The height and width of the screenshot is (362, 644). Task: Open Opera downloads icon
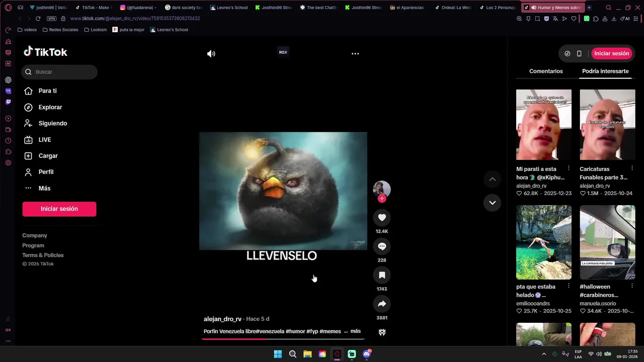[x=614, y=19]
